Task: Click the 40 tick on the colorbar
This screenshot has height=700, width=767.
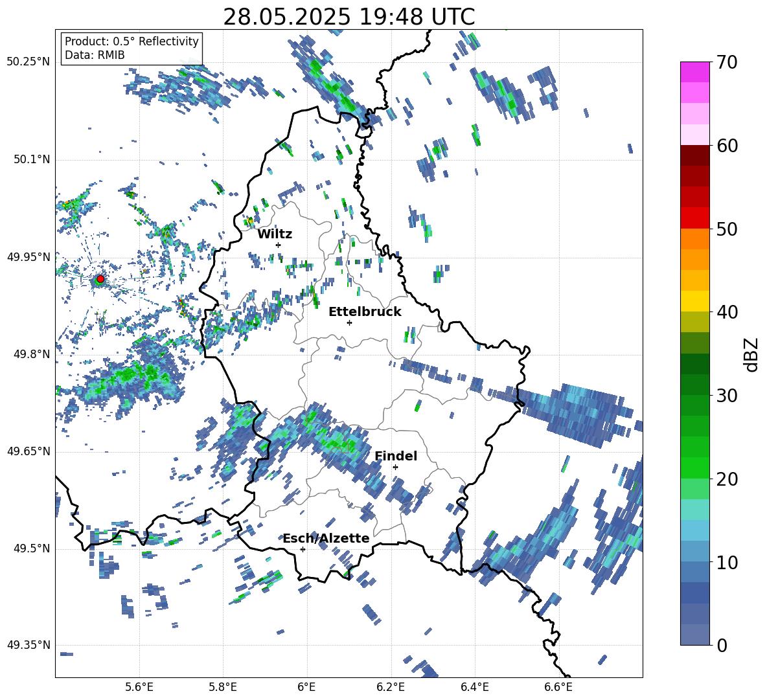Action: click(x=727, y=312)
